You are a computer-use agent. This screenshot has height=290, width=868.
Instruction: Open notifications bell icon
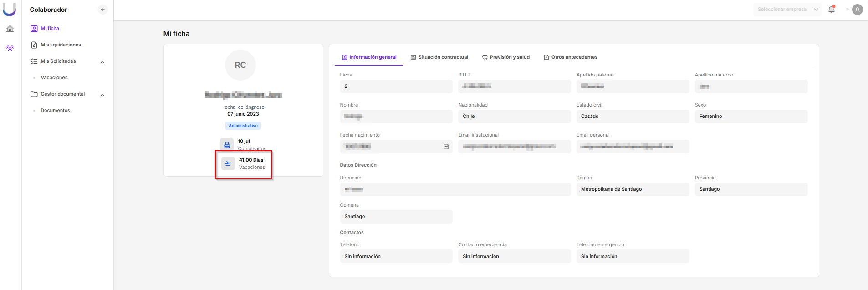click(x=831, y=10)
